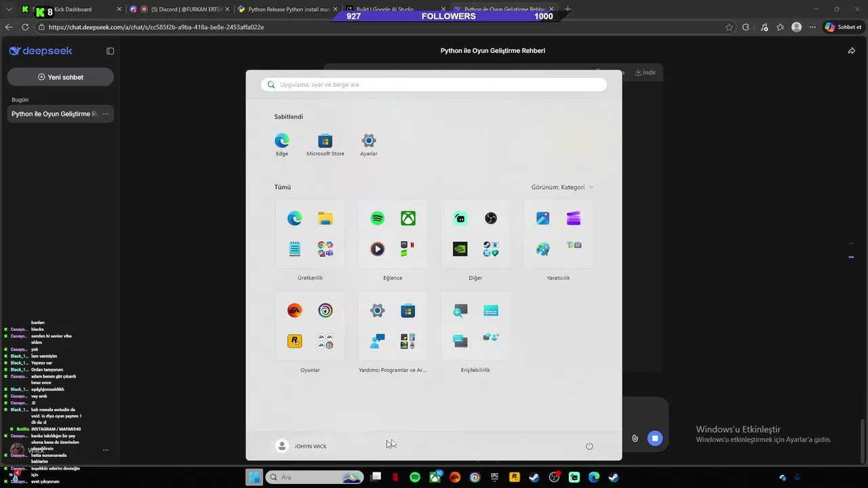
Task: Open new browser tab with plus button
Action: click(568, 9)
